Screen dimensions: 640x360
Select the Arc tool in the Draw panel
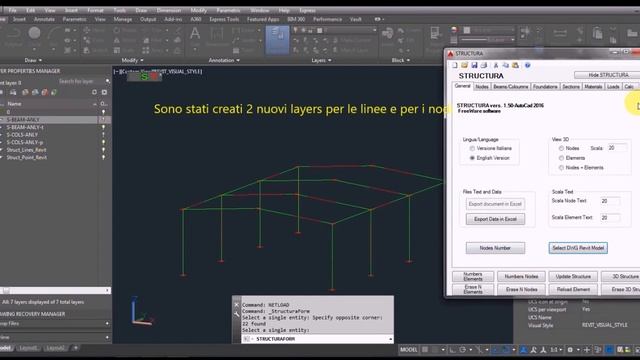click(53, 34)
